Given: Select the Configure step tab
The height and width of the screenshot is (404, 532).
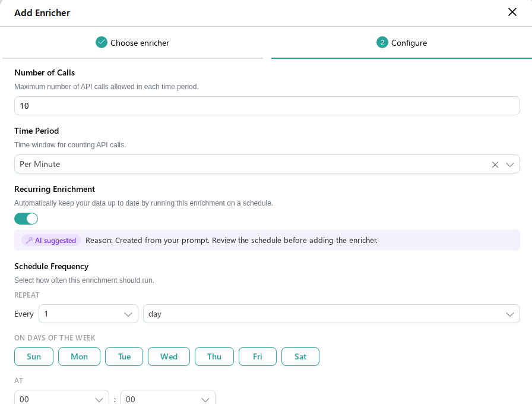Looking at the screenshot, I should [x=402, y=43].
